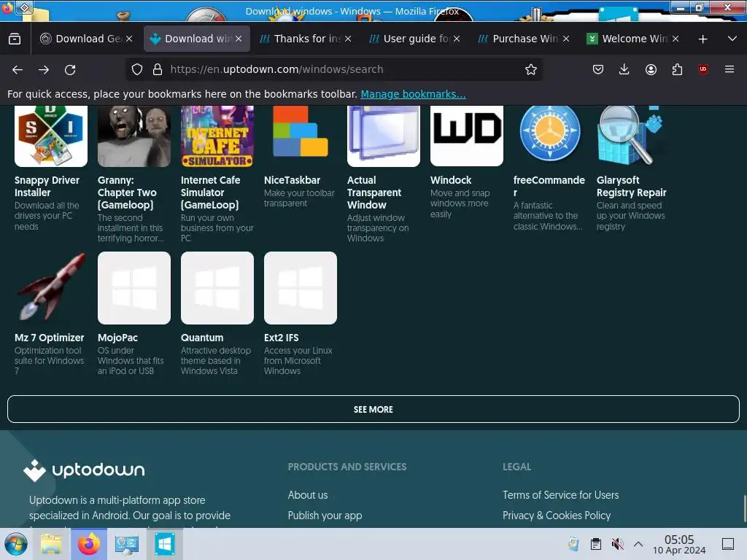747x560 pixels.
Task: Reload the current page
Action: (x=70, y=69)
